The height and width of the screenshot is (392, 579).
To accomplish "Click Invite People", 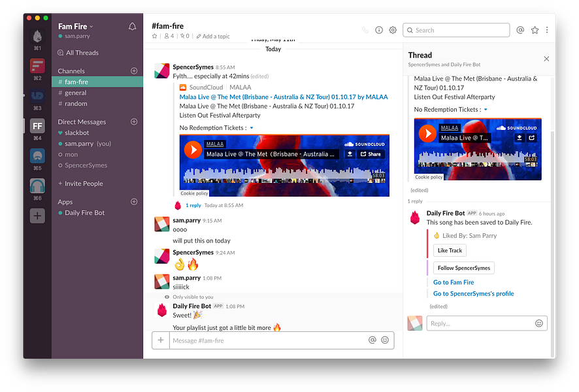I will pos(80,184).
